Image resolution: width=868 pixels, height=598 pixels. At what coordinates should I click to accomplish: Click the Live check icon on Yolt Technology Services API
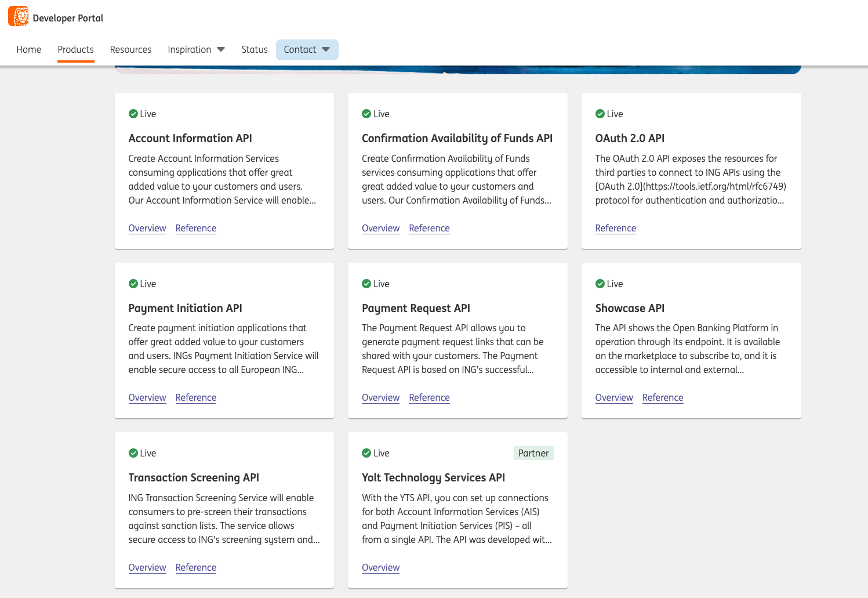367,453
